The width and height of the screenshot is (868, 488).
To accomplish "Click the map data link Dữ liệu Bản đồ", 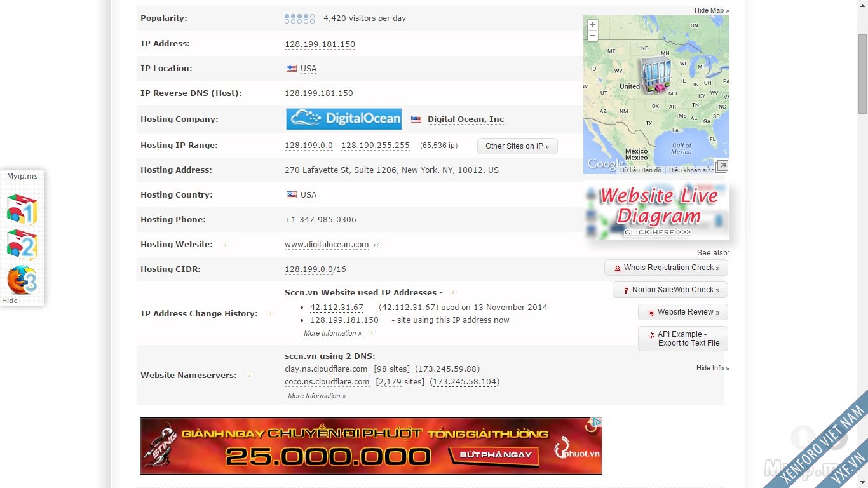I will pyautogui.click(x=641, y=170).
